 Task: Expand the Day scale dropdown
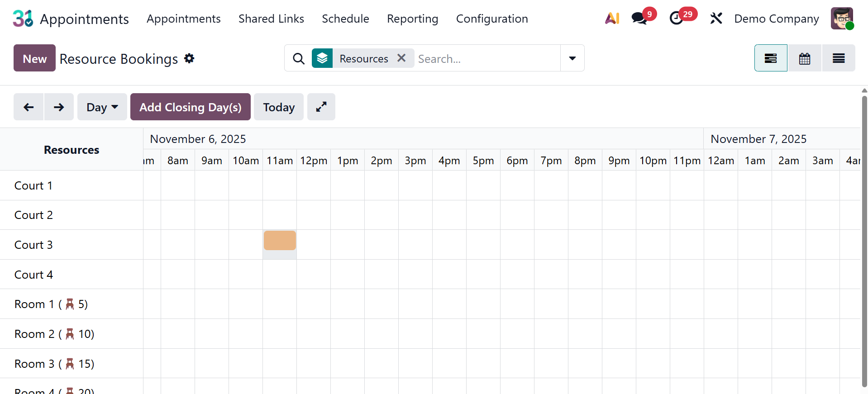click(102, 107)
